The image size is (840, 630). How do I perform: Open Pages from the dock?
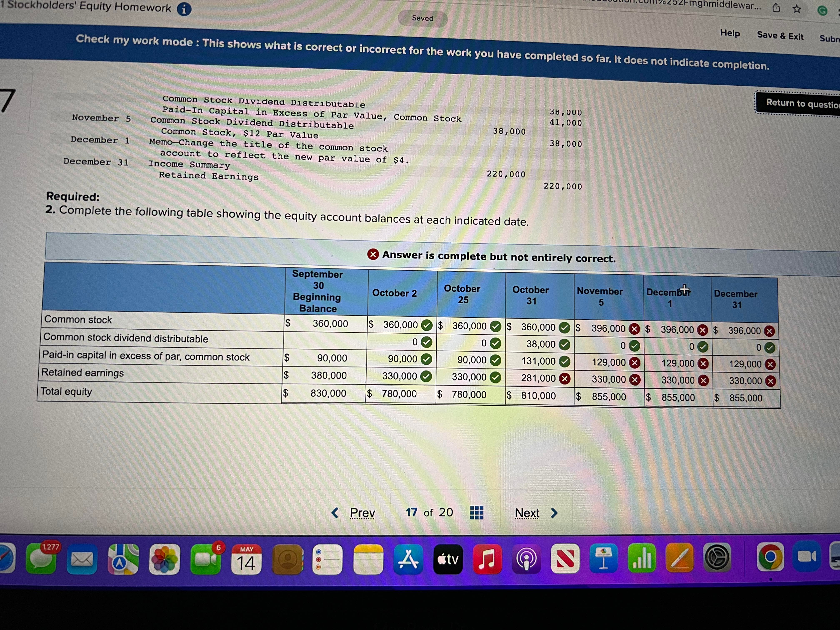pyautogui.click(x=680, y=557)
